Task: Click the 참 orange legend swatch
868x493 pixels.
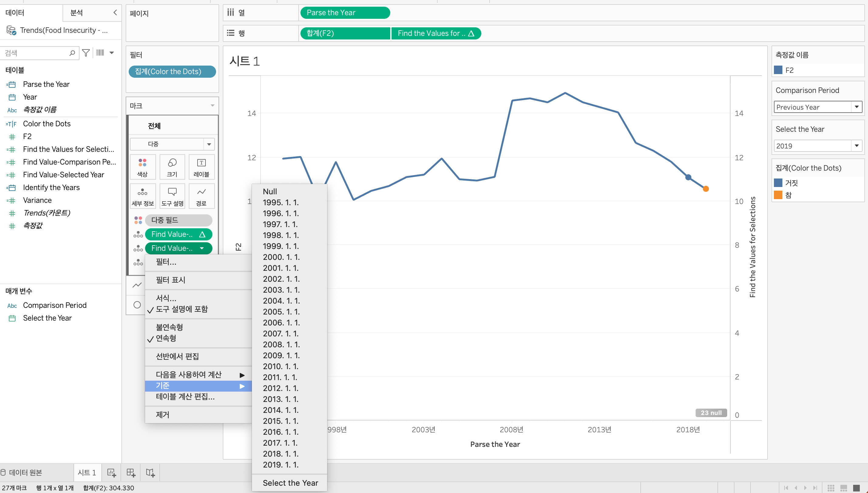Action: [778, 195]
